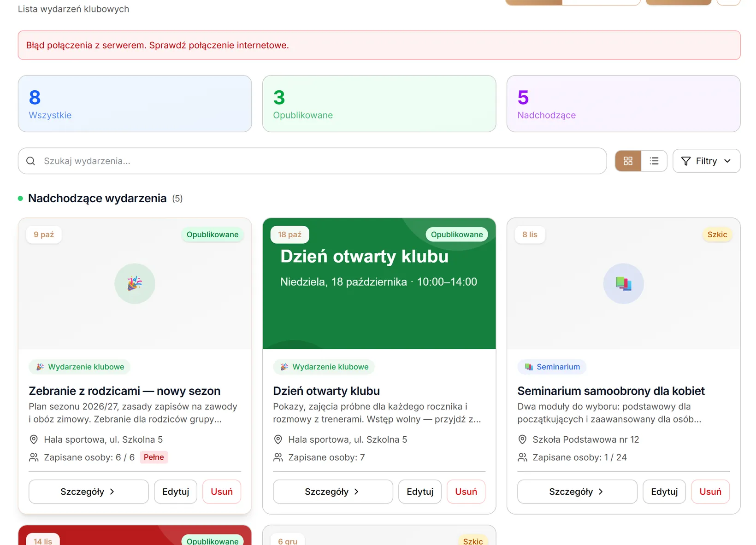Open Szczegóły for Seminarium samoobrony dla kobiet
Screen dimensions: 756x545
577,492
